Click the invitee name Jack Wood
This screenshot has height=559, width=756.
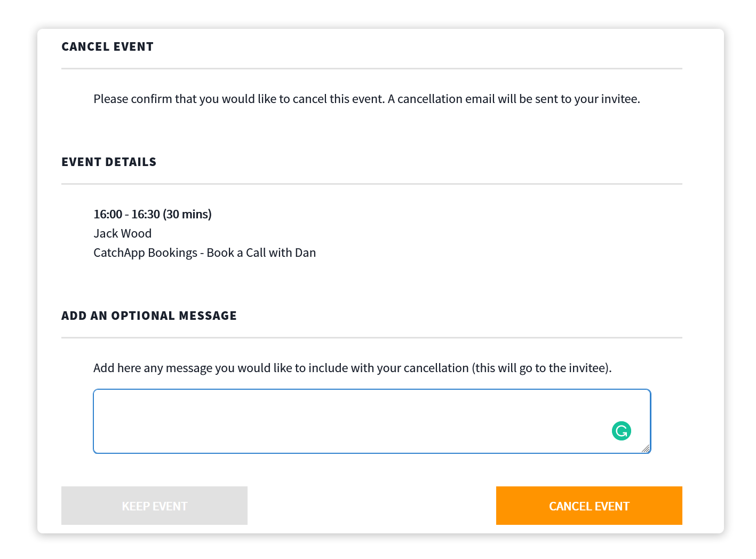tap(123, 233)
